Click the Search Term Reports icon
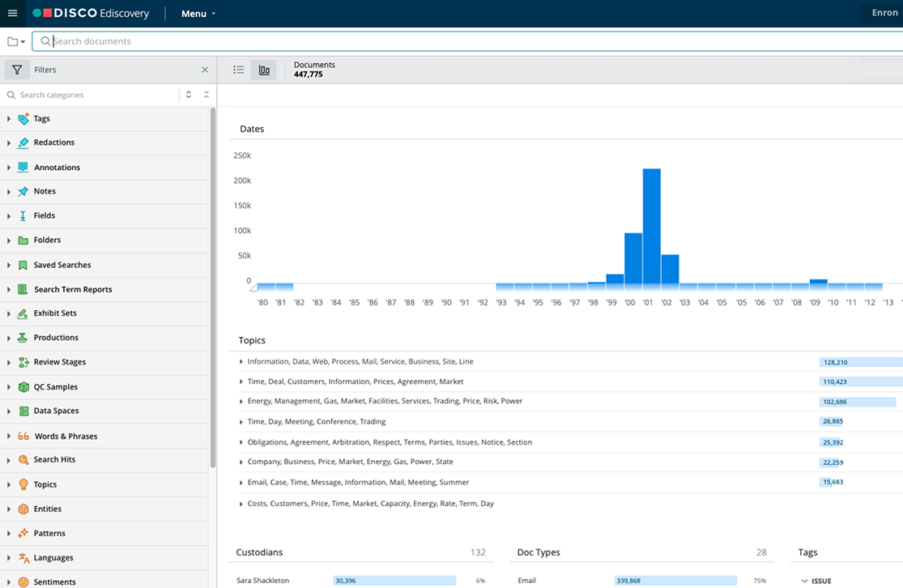The height and width of the screenshot is (588, 903). 23,289
